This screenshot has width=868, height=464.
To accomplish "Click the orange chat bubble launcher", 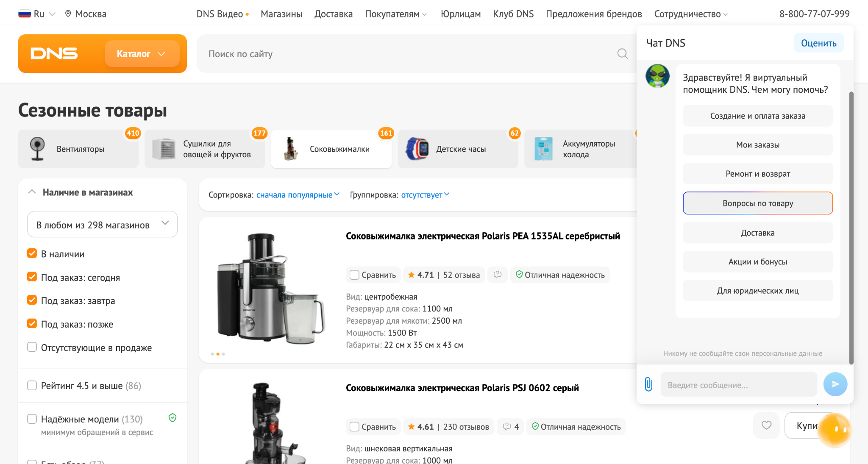I will (835, 430).
